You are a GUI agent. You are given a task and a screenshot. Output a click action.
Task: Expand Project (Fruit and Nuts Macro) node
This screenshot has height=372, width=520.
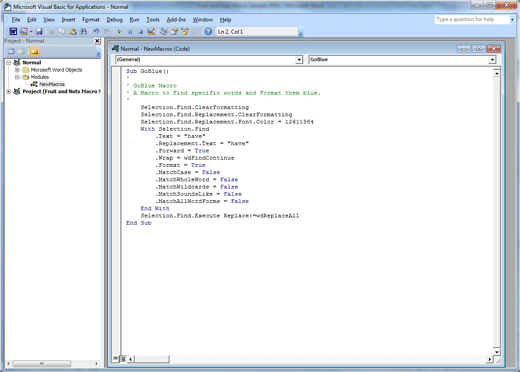coord(9,91)
